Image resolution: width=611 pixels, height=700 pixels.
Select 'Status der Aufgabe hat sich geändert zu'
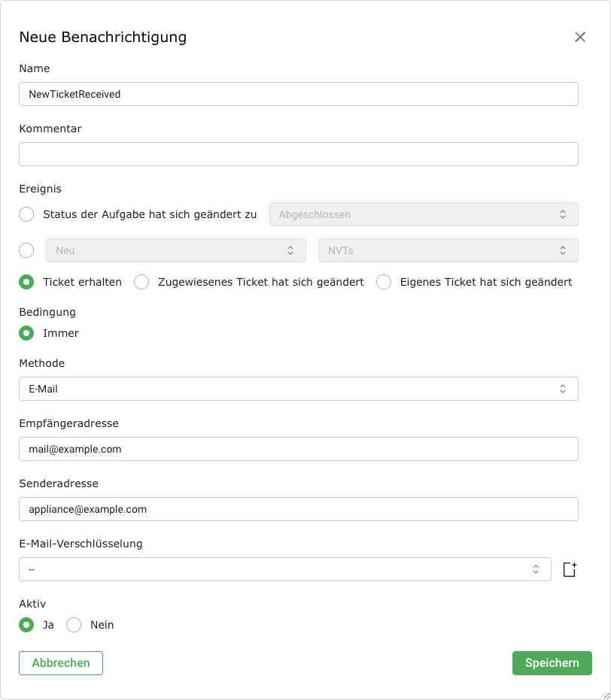[26, 214]
